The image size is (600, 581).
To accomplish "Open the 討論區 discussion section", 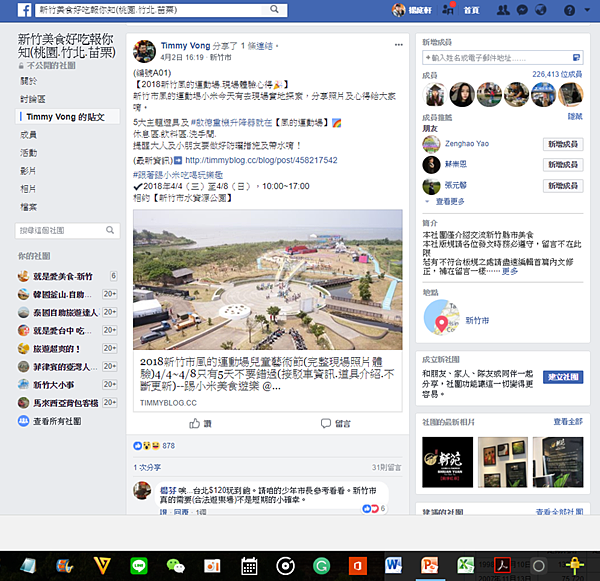I will (x=33, y=100).
